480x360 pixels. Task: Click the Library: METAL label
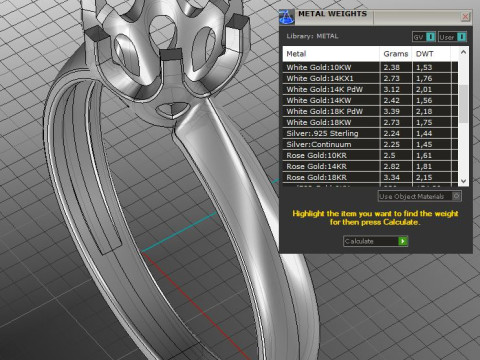(x=312, y=36)
